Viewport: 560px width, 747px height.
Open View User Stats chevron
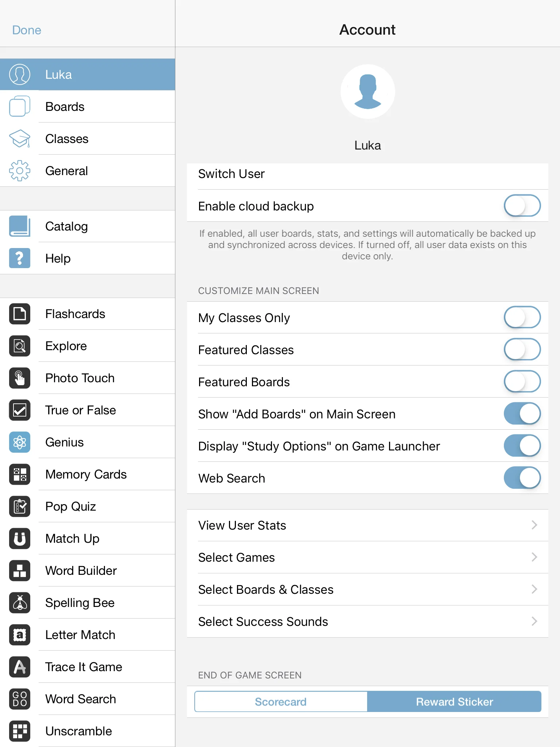[x=534, y=525]
